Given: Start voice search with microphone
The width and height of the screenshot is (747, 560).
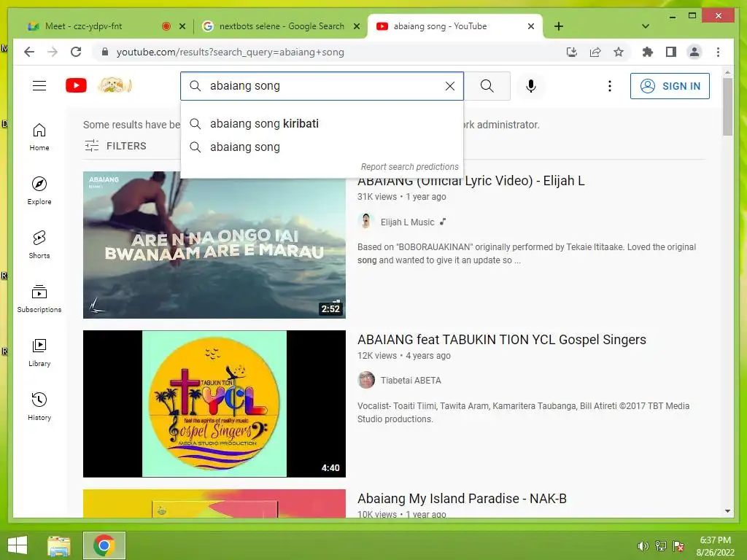Looking at the screenshot, I should point(531,86).
